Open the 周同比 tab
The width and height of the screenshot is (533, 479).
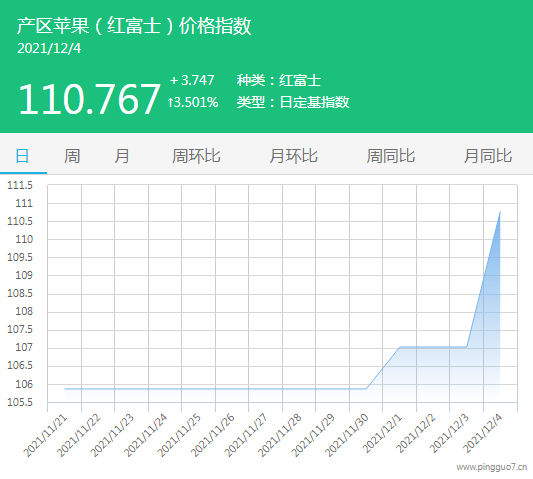click(x=391, y=156)
